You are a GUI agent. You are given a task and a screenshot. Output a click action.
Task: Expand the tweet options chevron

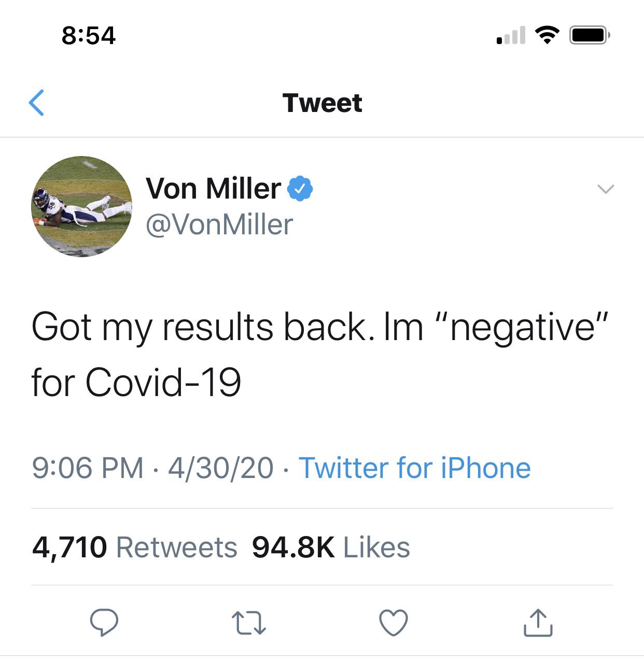[605, 189]
